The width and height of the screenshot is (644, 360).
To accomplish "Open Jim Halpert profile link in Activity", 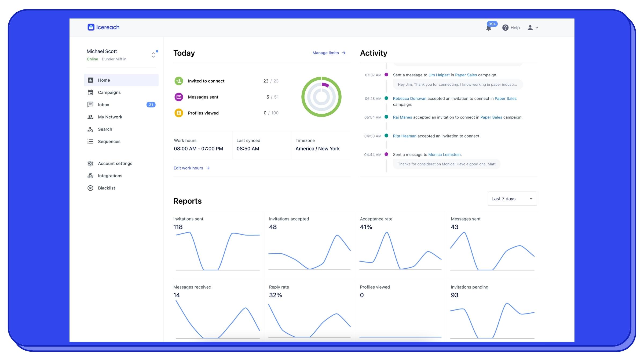I will (439, 75).
